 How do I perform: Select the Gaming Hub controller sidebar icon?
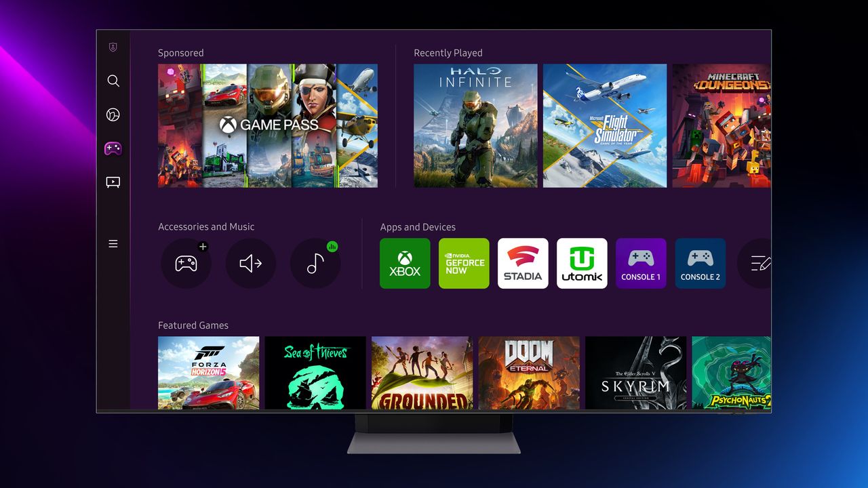(x=113, y=148)
